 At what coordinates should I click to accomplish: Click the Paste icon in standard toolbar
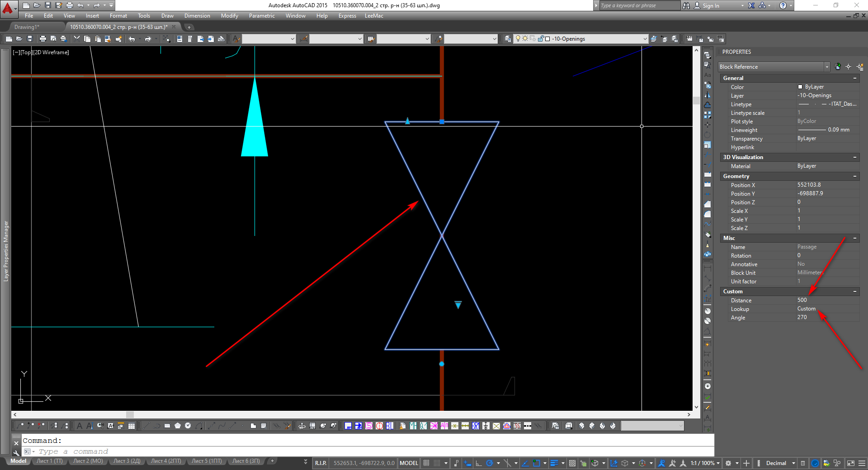[98, 39]
